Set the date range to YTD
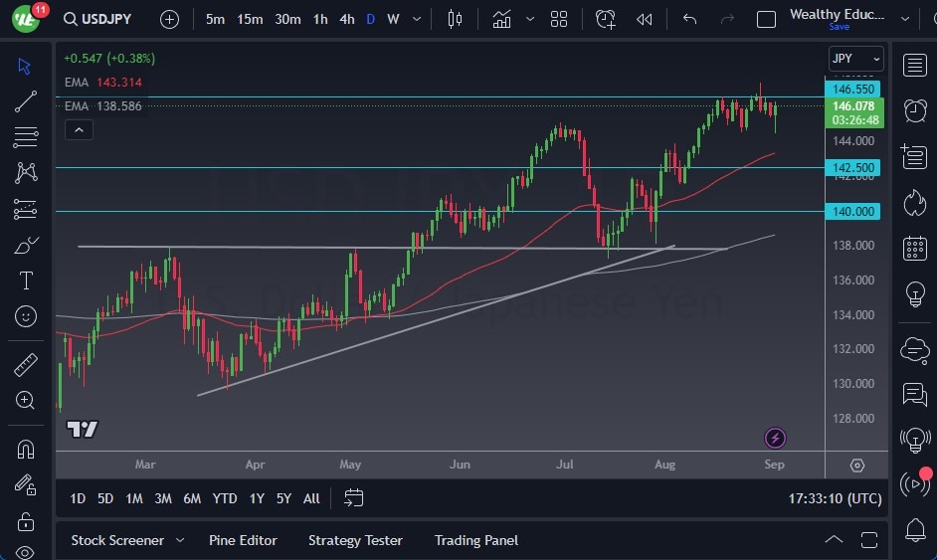Image resolution: width=937 pixels, height=560 pixels. (x=225, y=498)
